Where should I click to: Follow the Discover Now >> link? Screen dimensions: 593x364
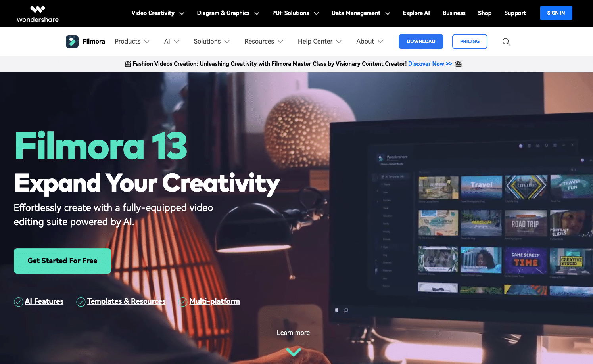(x=430, y=64)
